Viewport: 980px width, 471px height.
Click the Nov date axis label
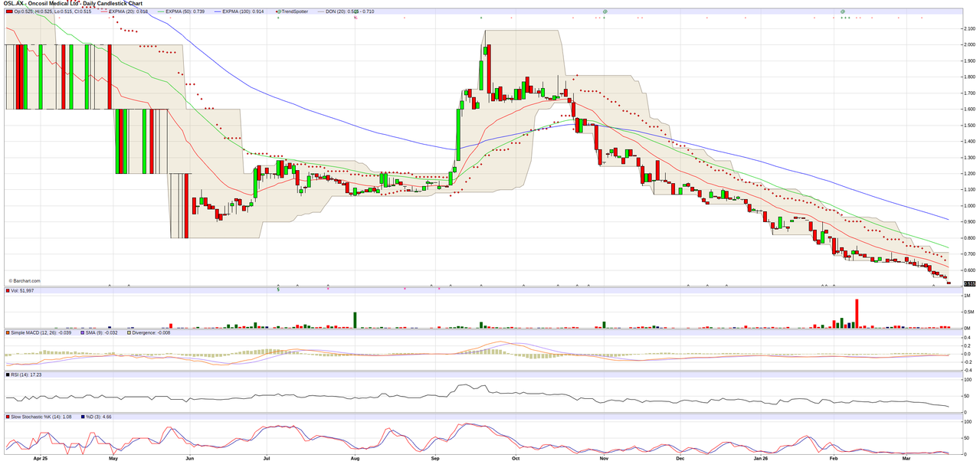[x=604, y=459]
